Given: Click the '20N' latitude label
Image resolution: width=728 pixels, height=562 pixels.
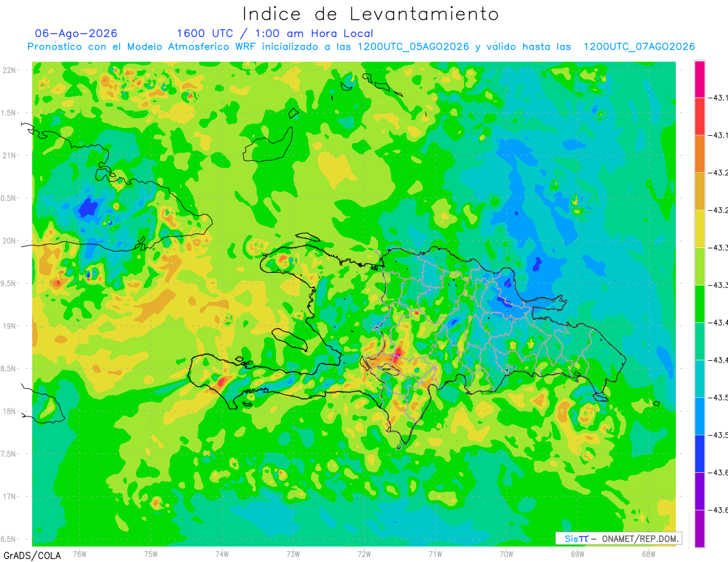Looking at the screenshot, I should tap(10, 241).
